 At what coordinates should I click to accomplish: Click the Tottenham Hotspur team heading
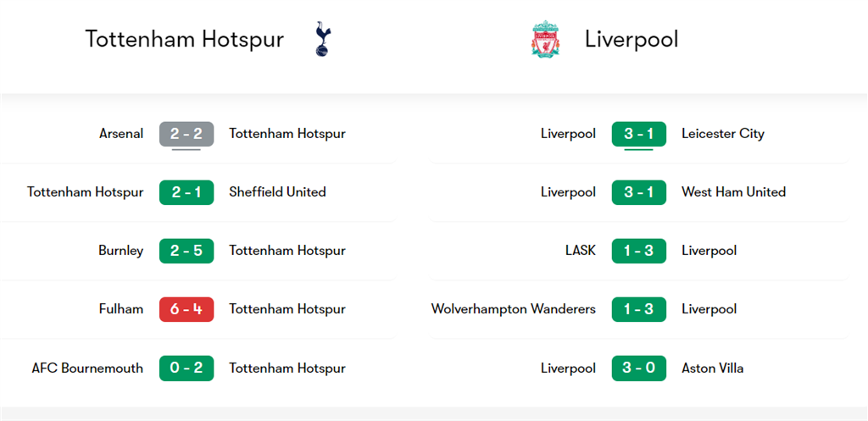click(184, 39)
